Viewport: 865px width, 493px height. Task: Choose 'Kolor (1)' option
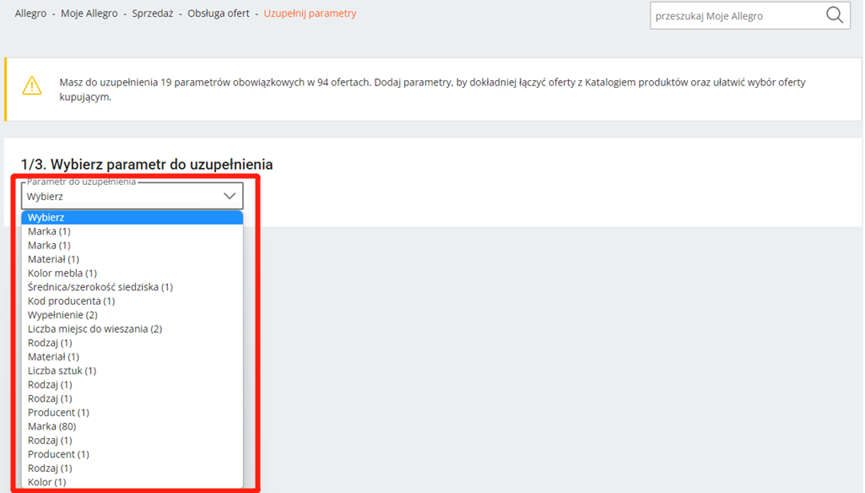(x=132, y=482)
